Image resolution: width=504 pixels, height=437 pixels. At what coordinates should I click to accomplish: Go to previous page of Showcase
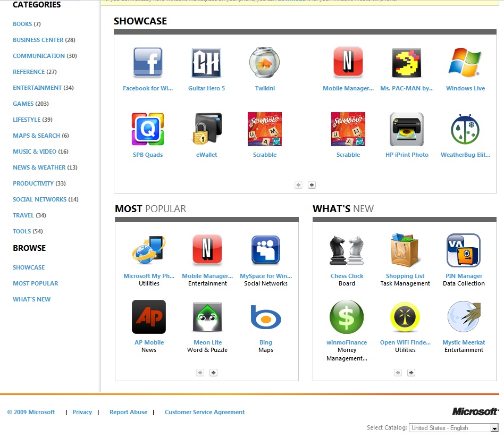299,185
